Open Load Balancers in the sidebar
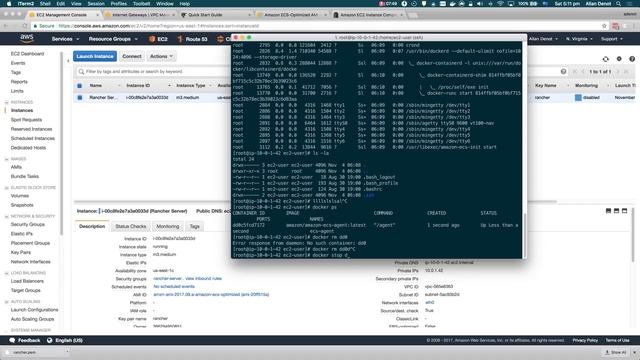 27,281
